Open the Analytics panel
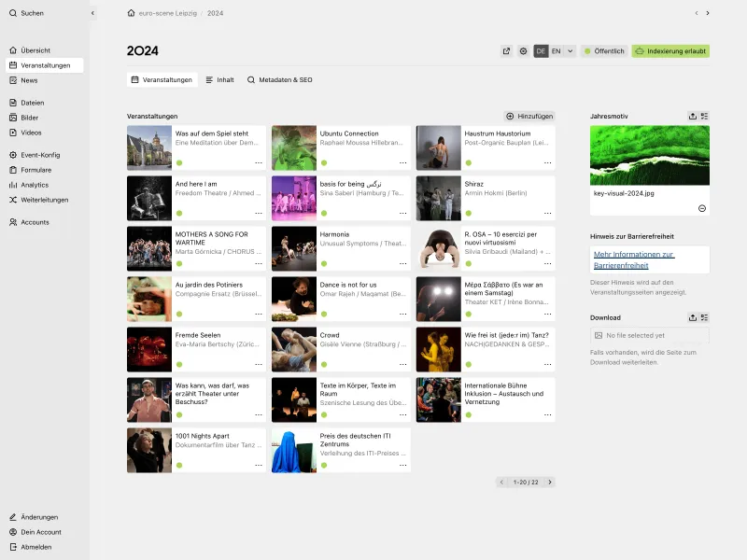Screen dimensions: 747x560 (36, 185)
